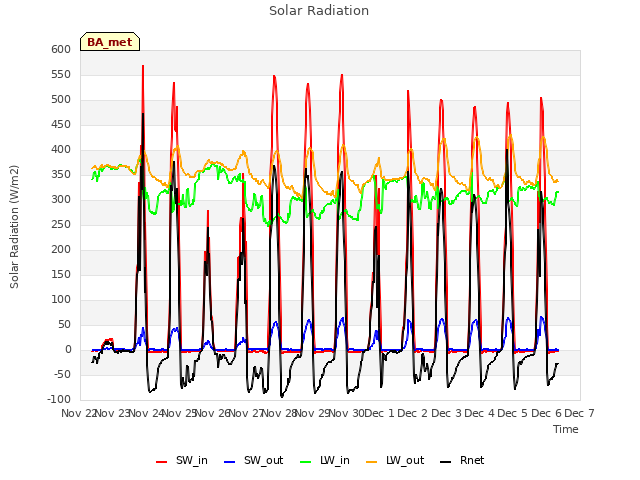Screen dimensions: 640x480
Task: Click the 50 y-axis tick label
Action: click(64, 324)
